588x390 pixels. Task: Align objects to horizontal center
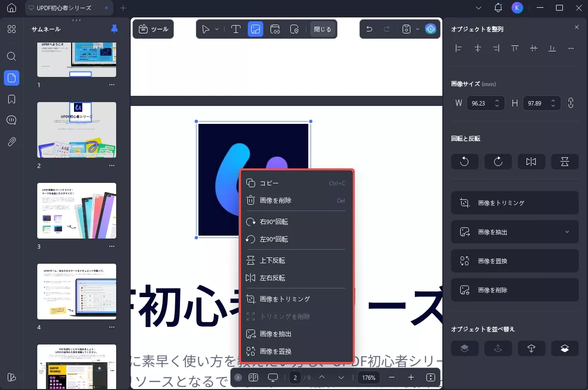pos(478,48)
